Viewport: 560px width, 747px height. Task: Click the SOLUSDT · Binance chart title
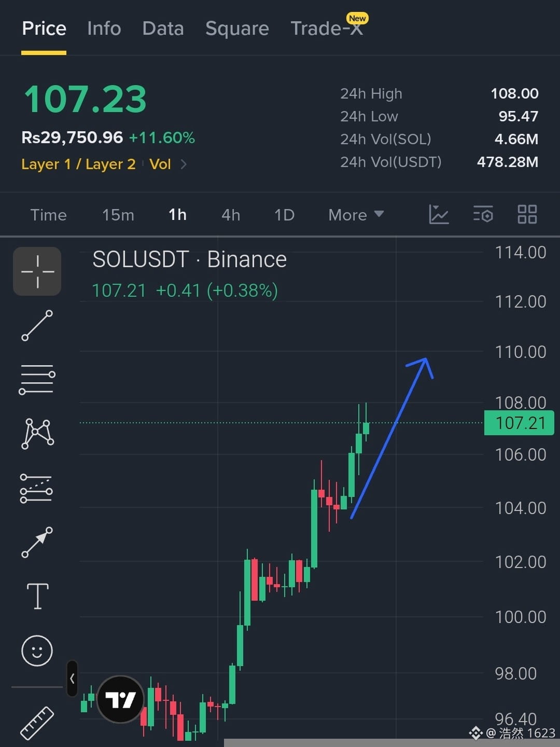(189, 259)
